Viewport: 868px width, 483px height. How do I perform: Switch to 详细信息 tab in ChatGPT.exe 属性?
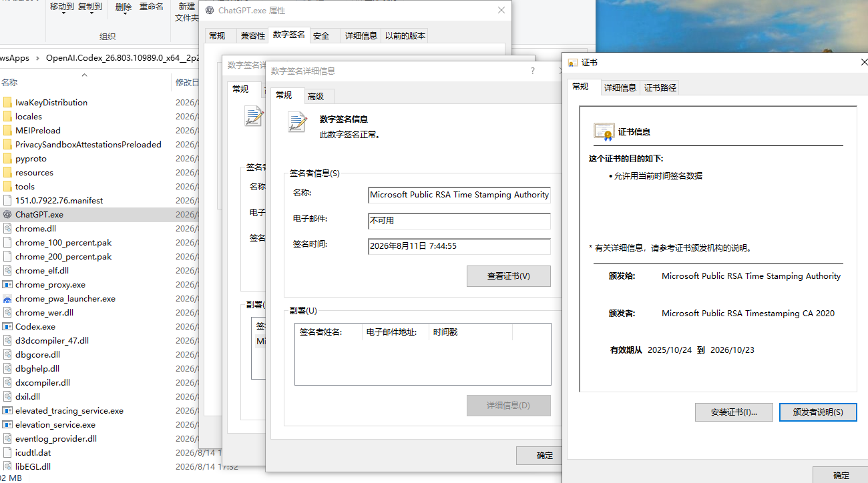[361, 36]
